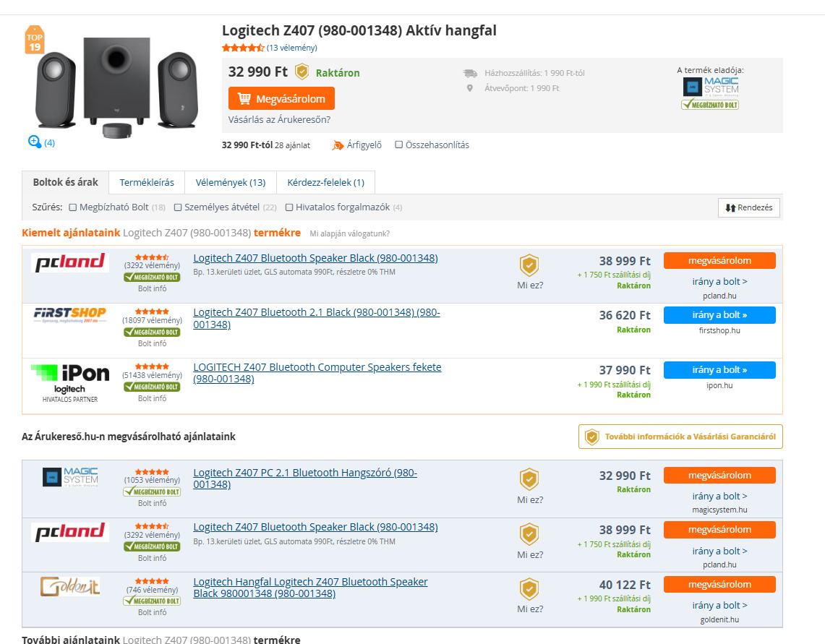Check the Hivatalos forgalmazók filter
Screen dimensions: 825x644
289,207
